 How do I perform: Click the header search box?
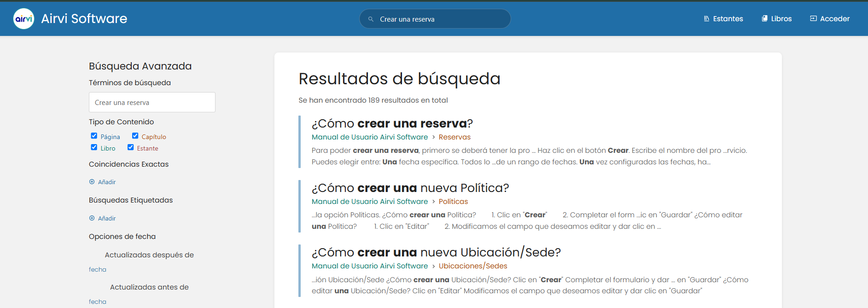click(435, 19)
